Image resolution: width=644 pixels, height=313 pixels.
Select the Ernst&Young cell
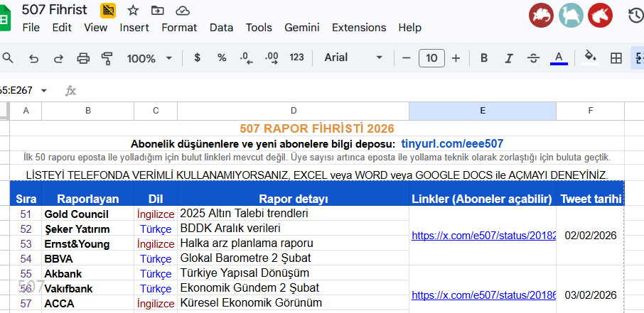(x=88, y=243)
